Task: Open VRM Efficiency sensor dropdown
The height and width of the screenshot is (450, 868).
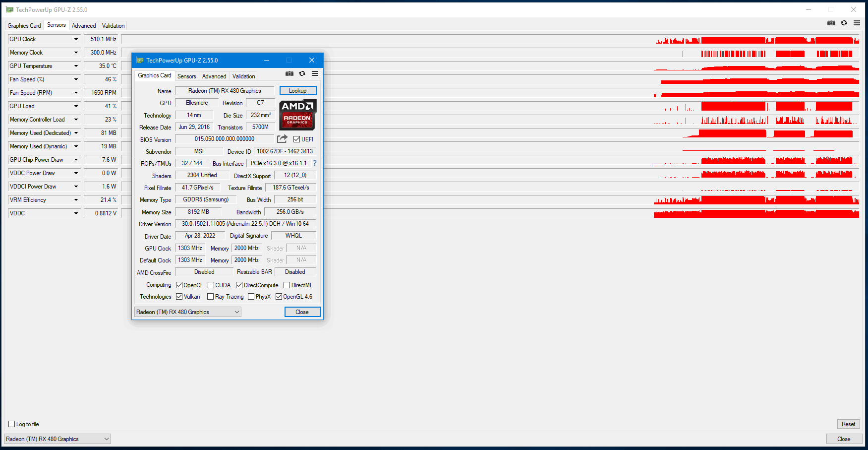Action: pyautogui.click(x=76, y=200)
